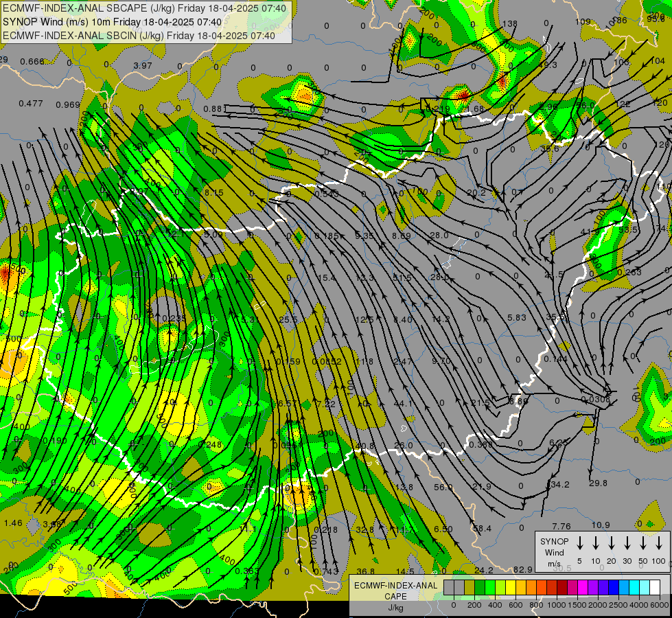672x618 pixels.
Task: Click the 2000 tick label on CAPE scale
Action: [597, 605]
